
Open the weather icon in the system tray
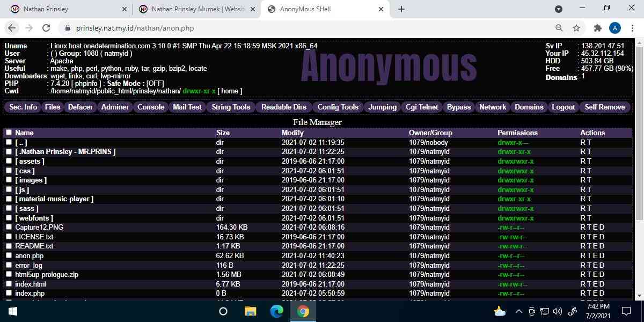point(500,311)
